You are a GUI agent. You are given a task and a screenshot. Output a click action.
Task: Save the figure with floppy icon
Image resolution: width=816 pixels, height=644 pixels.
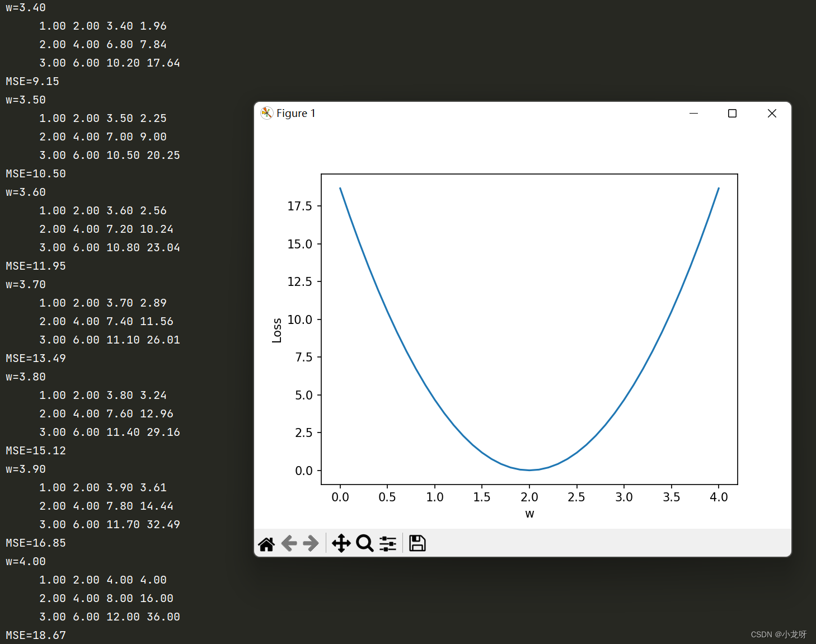418,543
